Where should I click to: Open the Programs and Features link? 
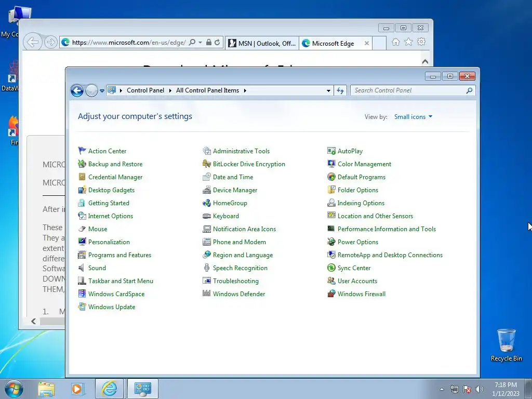tap(119, 255)
